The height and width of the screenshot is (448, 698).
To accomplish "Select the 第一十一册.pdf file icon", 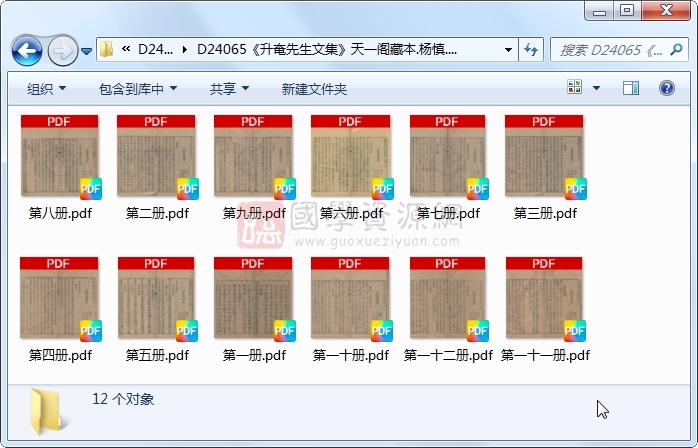I will coord(545,299).
